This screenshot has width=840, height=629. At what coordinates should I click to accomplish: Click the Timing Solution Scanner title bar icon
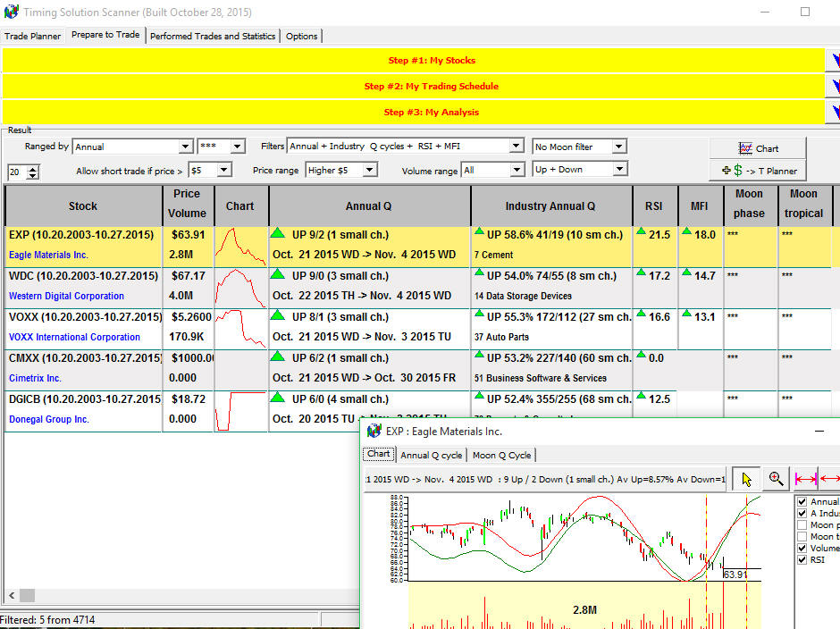coord(11,12)
